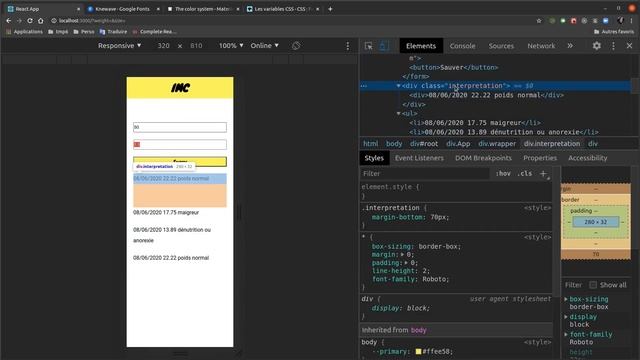Bookmark this page with the star icon

click(539, 21)
